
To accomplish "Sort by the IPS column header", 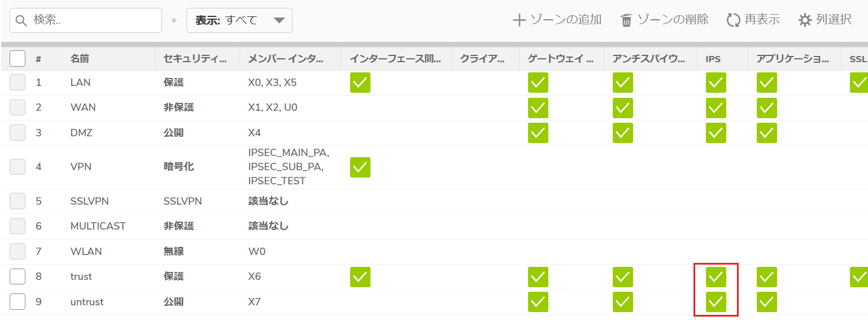I will tap(713, 59).
